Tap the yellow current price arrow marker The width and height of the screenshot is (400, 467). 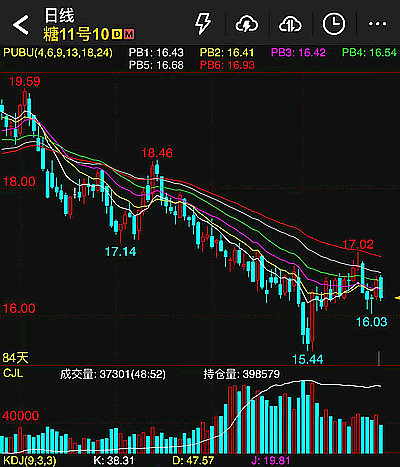(x=397, y=297)
